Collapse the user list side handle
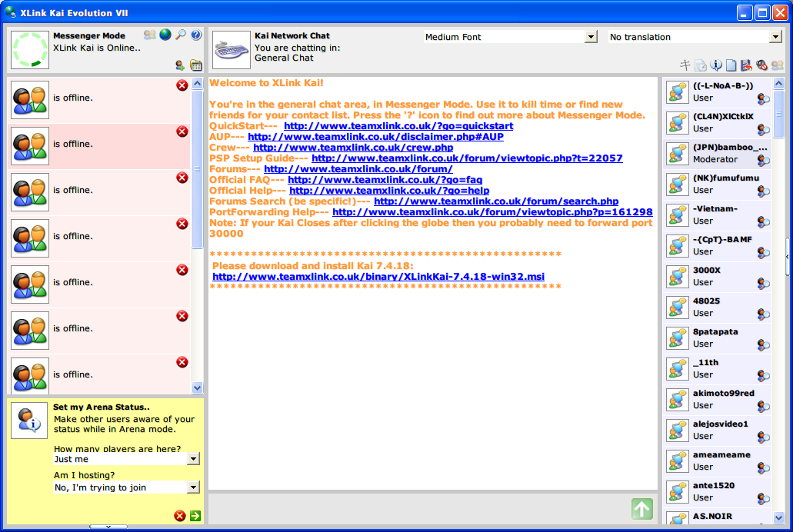This screenshot has width=793, height=532. click(x=787, y=257)
